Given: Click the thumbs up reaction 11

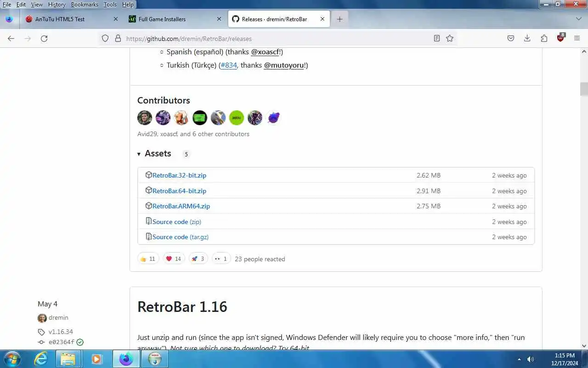Looking at the screenshot, I should coord(148,259).
